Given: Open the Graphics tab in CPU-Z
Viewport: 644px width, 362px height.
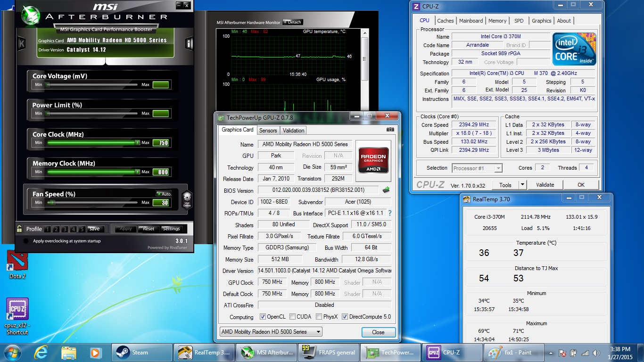Looking at the screenshot, I should tap(541, 21).
